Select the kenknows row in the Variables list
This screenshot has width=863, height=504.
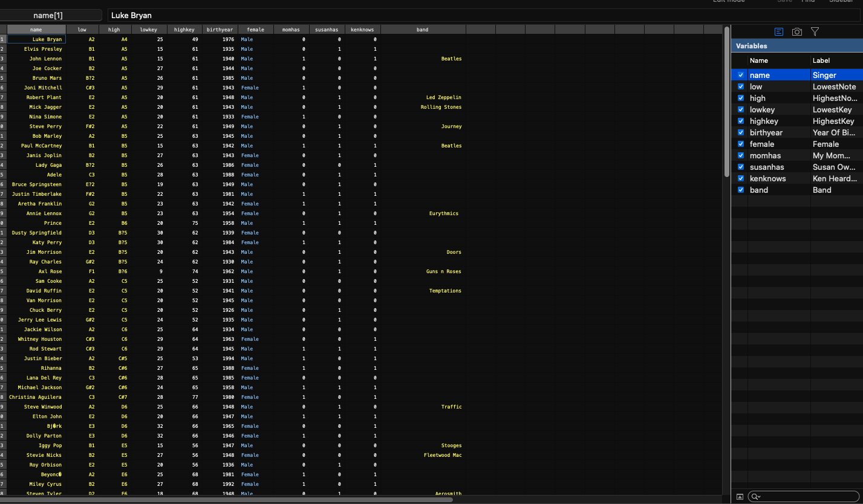[x=797, y=178]
